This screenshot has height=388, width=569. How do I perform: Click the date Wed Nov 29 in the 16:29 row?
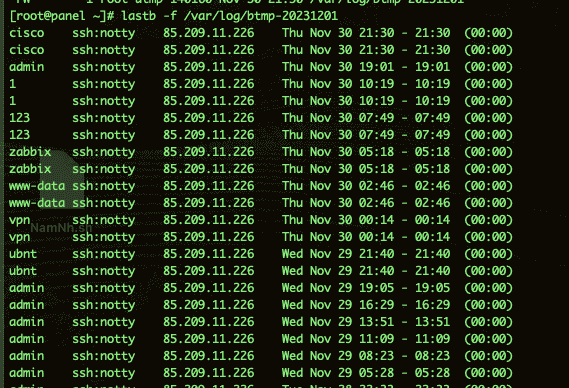[317, 305]
